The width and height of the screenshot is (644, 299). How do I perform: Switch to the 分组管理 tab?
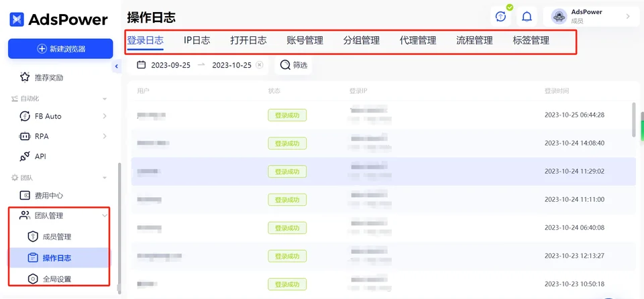click(362, 40)
